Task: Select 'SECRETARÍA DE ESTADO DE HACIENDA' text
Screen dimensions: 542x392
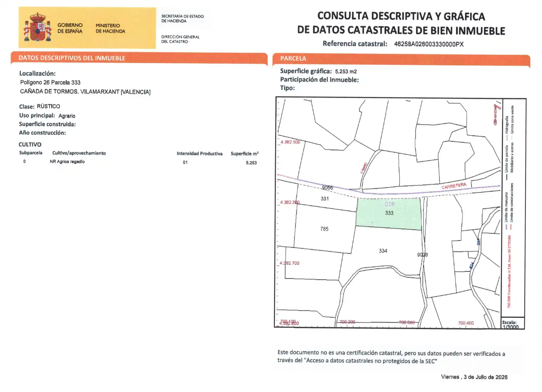Action: click(x=182, y=19)
